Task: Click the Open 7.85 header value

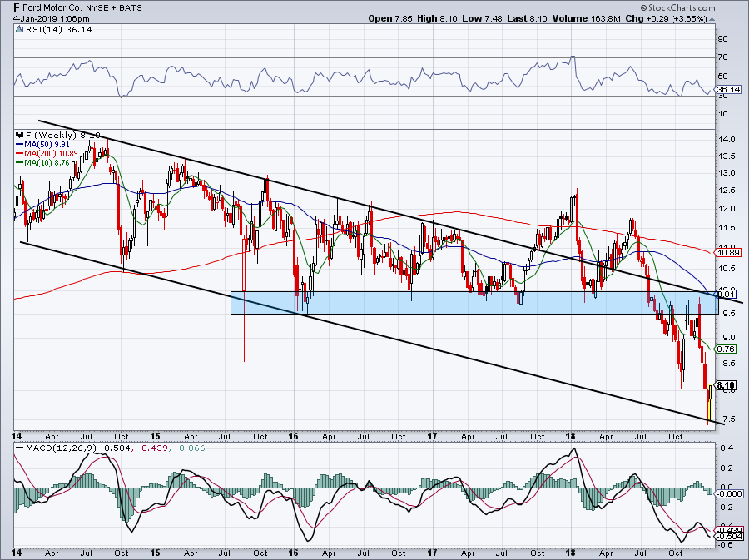Action: pos(390,18)
